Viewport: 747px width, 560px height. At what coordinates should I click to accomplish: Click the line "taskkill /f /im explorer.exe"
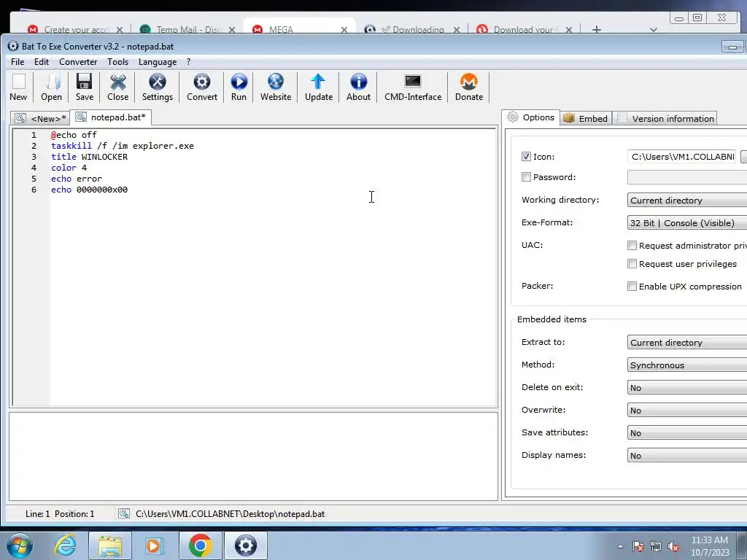[x=123, y=146]
